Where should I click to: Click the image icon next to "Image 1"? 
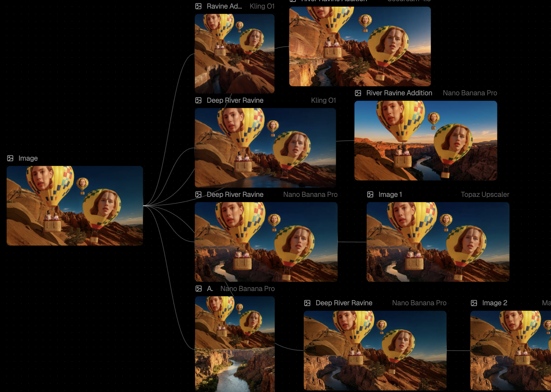370,195
